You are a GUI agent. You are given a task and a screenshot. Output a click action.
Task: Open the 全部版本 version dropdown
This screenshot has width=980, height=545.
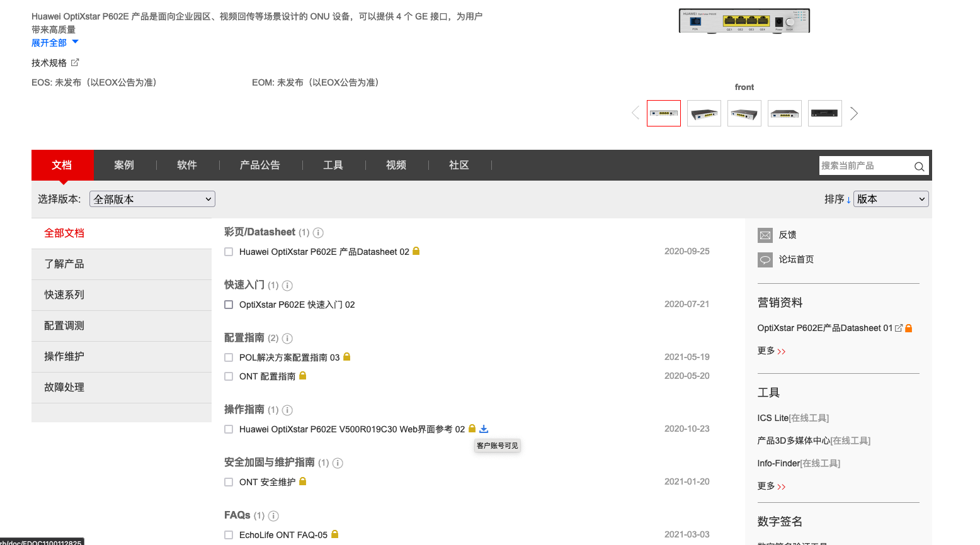[152, 199]
